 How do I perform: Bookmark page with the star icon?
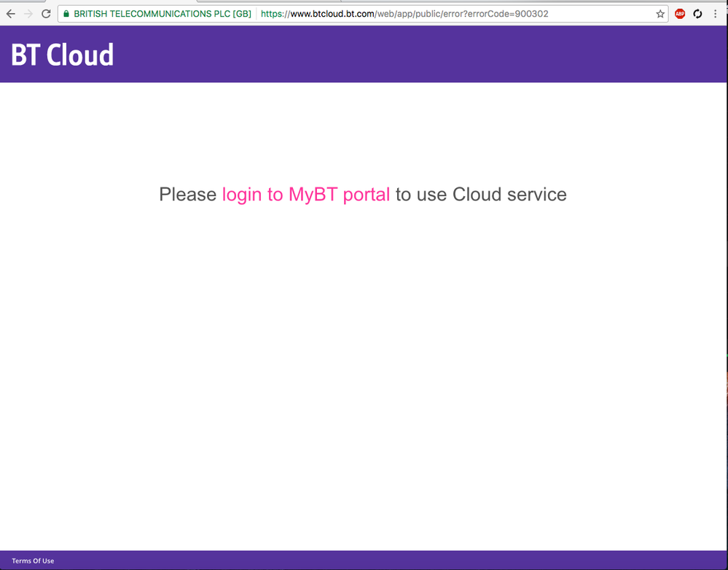pyautogui.click(x=659, y=14)
